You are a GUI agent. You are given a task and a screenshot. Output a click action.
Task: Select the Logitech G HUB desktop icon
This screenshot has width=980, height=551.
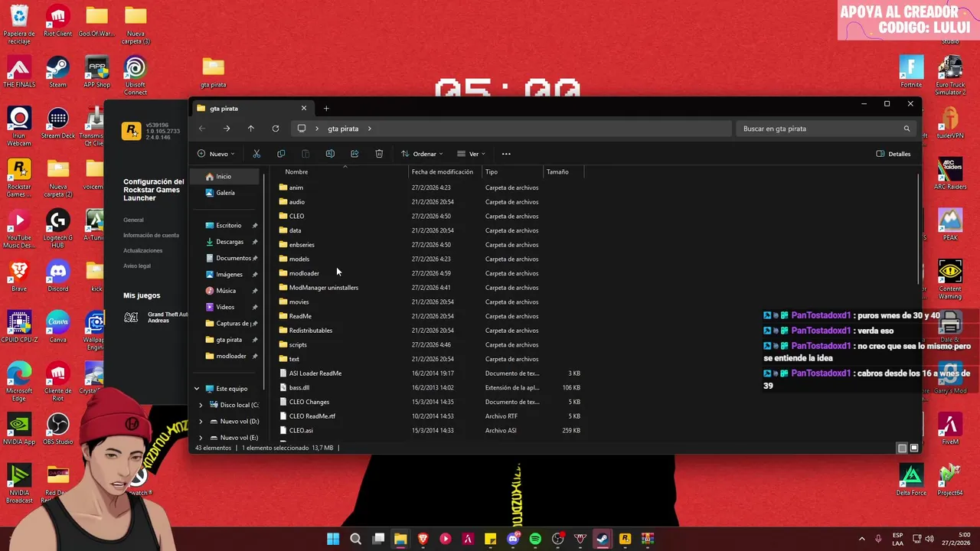(57, 229)
